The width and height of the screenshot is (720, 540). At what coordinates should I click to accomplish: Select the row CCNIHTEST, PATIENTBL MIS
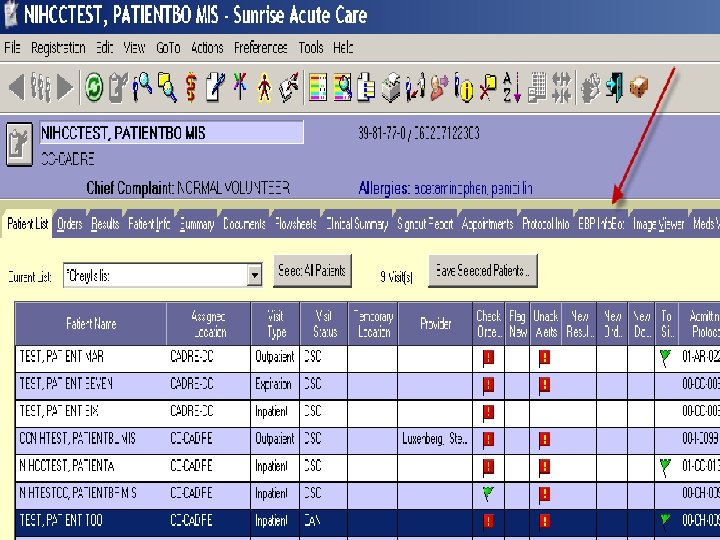(367, 439)
